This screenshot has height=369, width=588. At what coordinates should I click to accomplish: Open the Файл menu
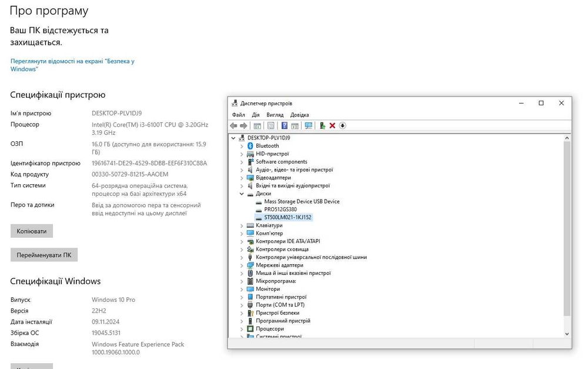pyautogui.click(x=239, y=115)
